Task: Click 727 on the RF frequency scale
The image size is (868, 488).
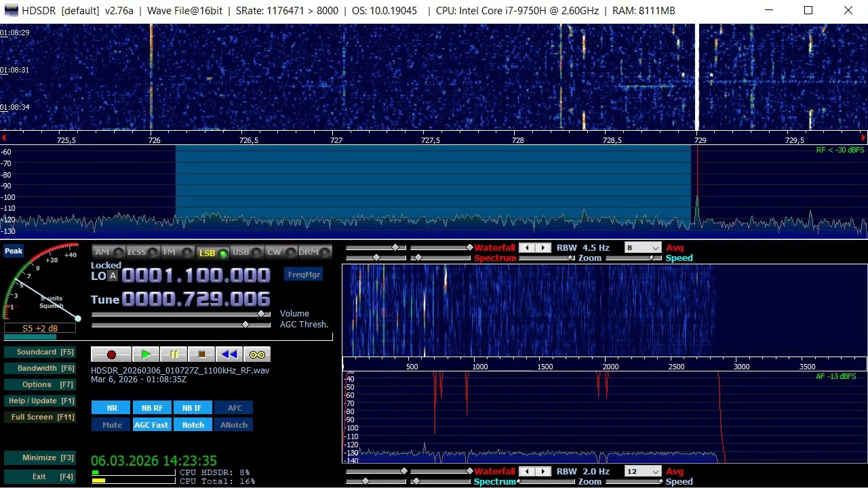Action: [336, 140]
